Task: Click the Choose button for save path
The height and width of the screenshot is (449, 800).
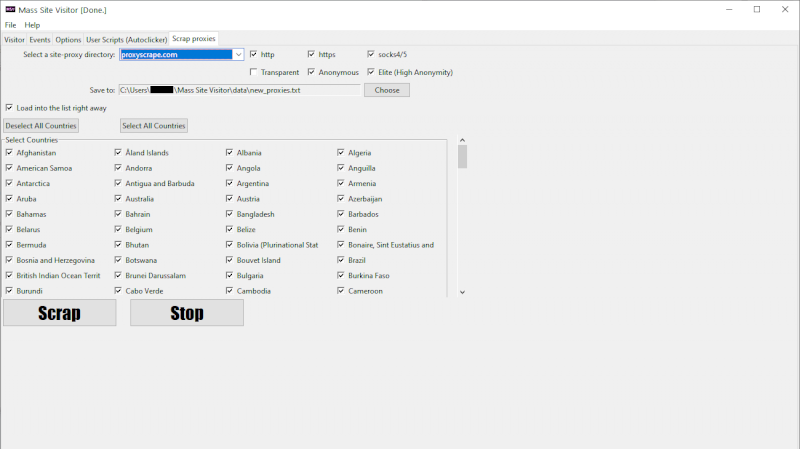Action: 386,90
